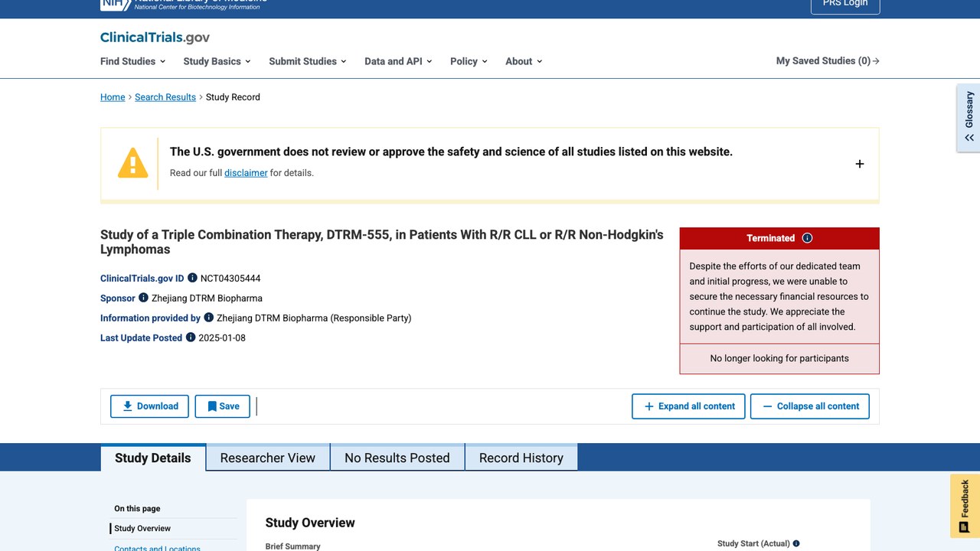Open the Study Basics dropdown menu
The image size is (980, 551).
pyautogui.click(x=217, y=61)
